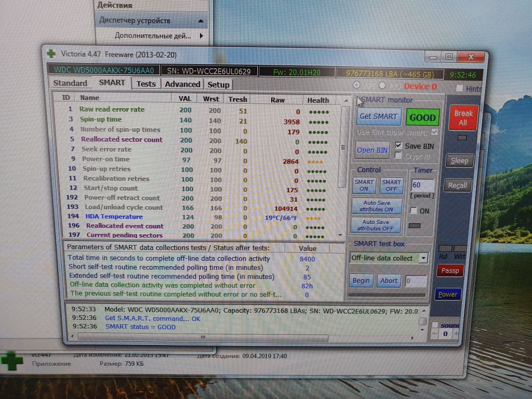532x399 pixels.
Task: Select the PIO radio button
Action: point(382,86)
